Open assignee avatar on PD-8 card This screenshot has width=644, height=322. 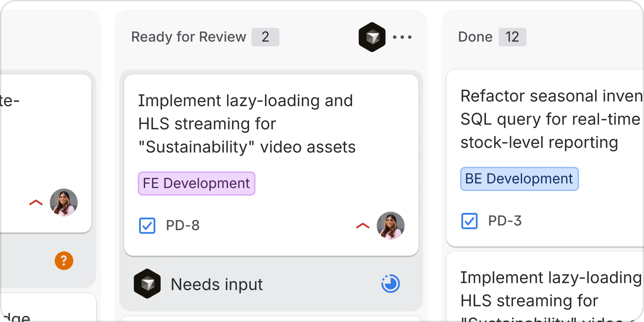[x=391, y=225]
